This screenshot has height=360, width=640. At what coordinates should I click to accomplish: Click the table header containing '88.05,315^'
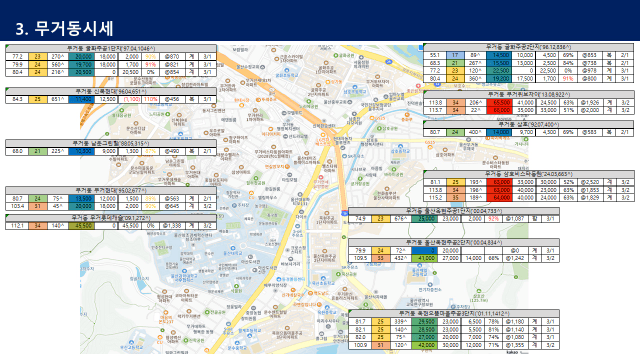pos(111,143)
